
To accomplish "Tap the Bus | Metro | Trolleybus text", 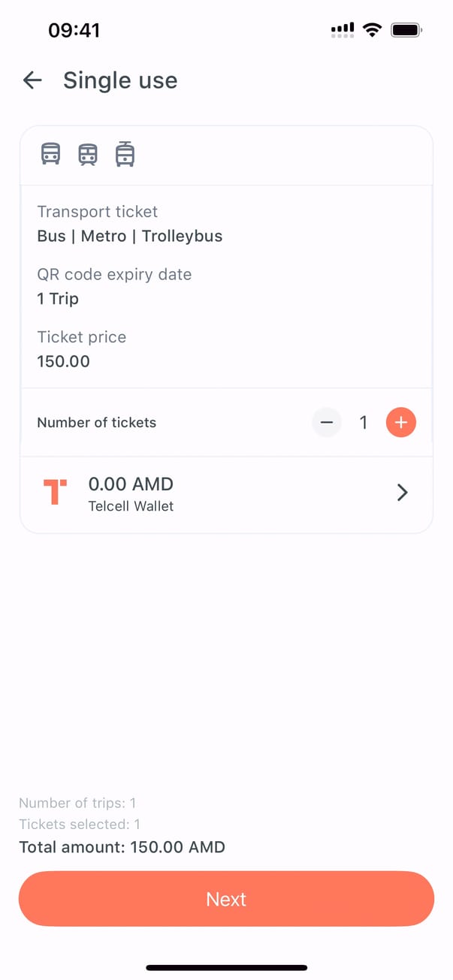I will [x=130, y=236].
